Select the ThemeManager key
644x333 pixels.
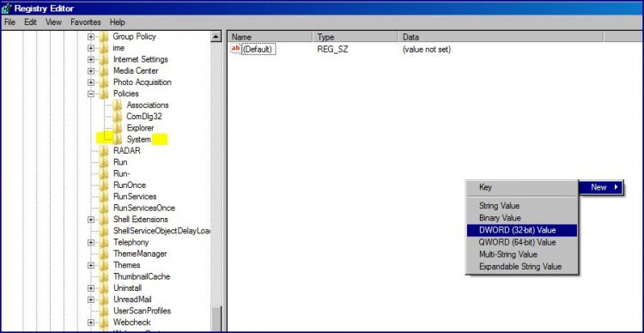click(x=140, y=254)
